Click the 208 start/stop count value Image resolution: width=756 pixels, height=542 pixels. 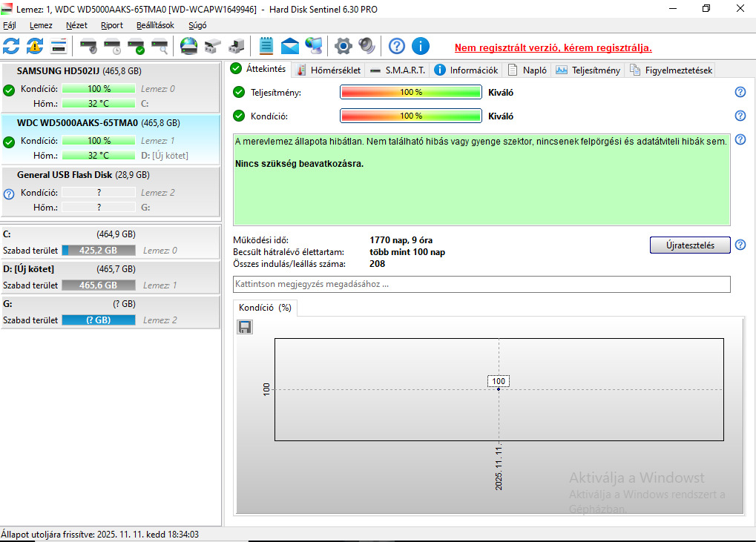point(378,264)
